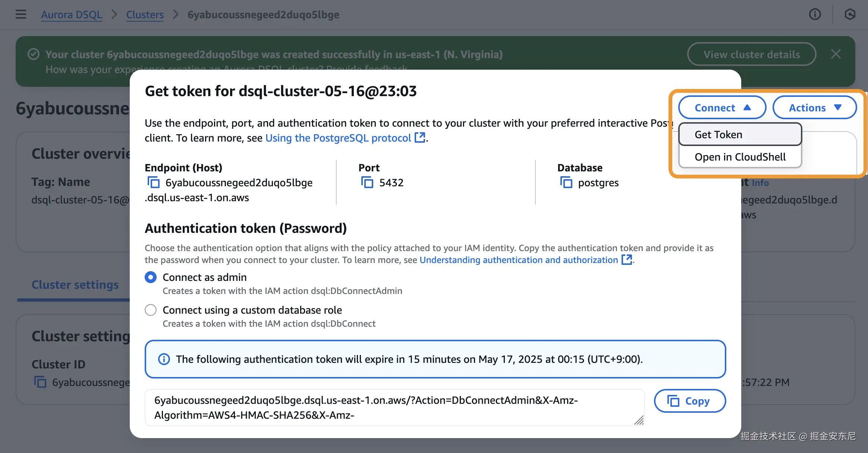868x453 pixels.
Task: Select Connect using a custom database role
Action: pos(151,310)
